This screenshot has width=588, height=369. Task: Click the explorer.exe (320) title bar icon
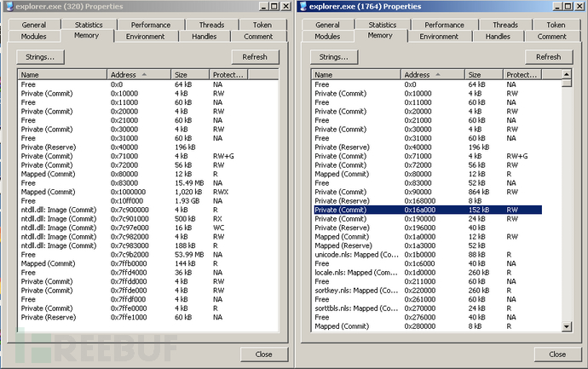pos(8,7)
